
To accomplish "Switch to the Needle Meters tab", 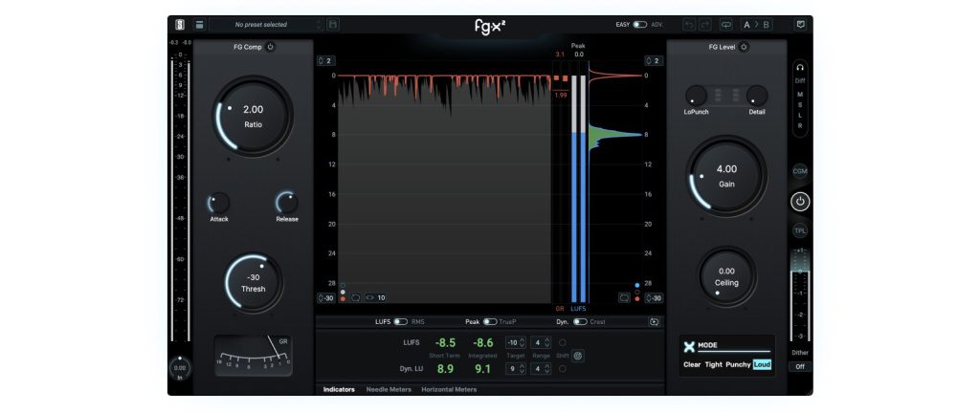I will coord(389,389).
